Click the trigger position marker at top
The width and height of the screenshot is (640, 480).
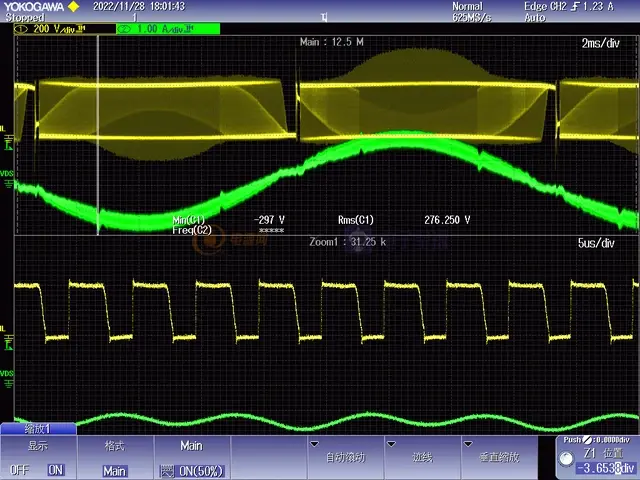click(324, 18)
